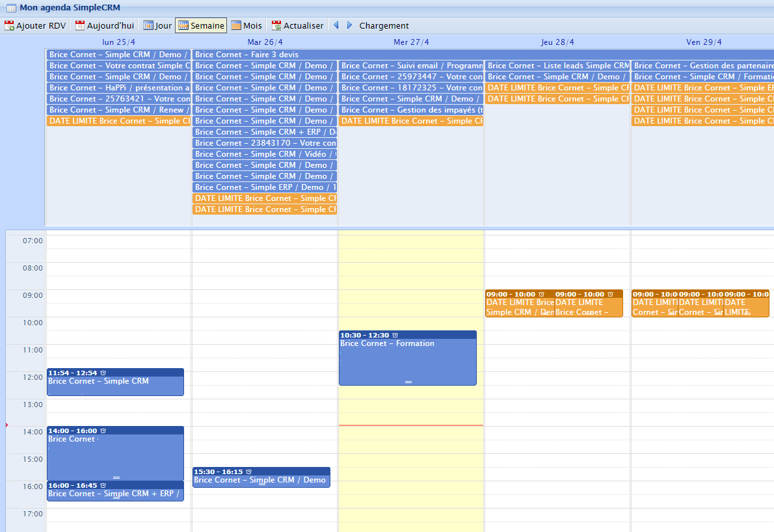This screenshot has width=774, height=532.
Task: Open the '25973447 – Votre con' event
Action: [411, 77]
